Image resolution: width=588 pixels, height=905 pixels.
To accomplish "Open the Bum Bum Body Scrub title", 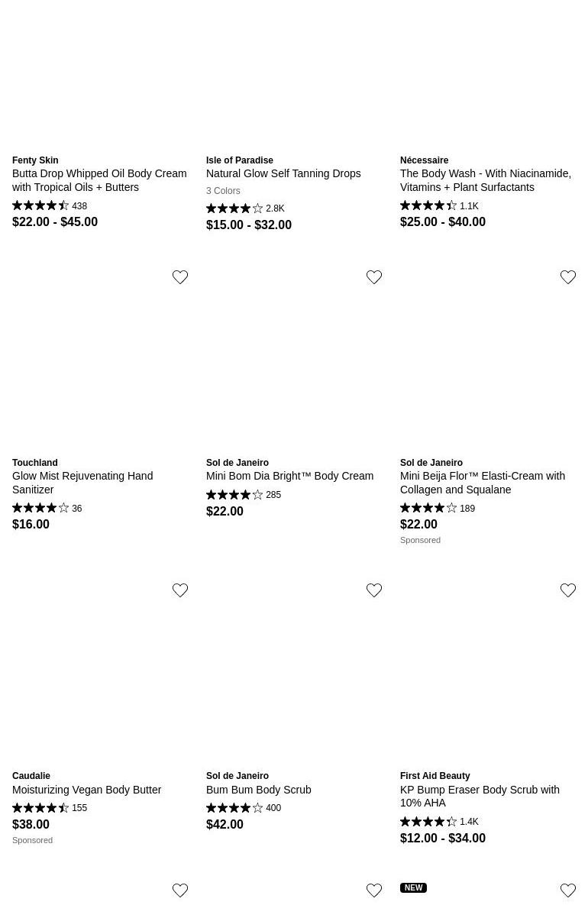I will pyautogui.click(x=258, y=790).
